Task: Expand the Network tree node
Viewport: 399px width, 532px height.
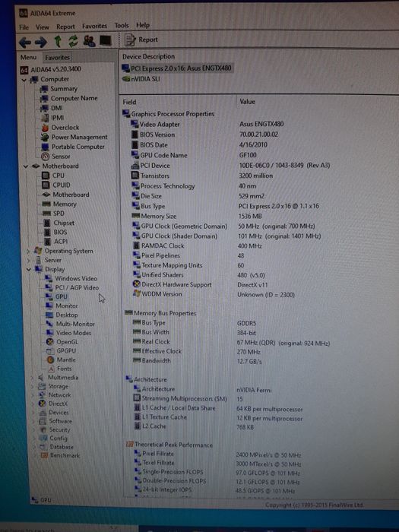Action: [33, 395]
